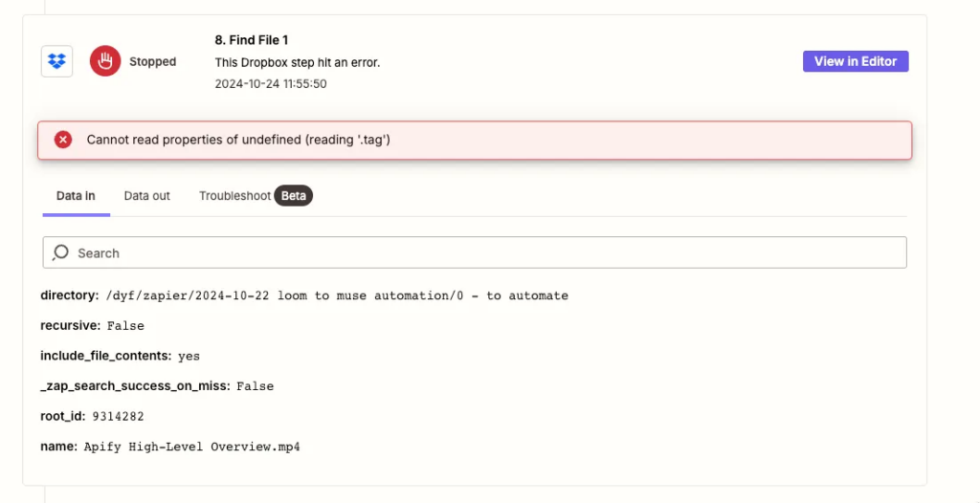Select the directory path value
Screen dimensions: 980x503
pyautogui.click(x=336, y=295)
